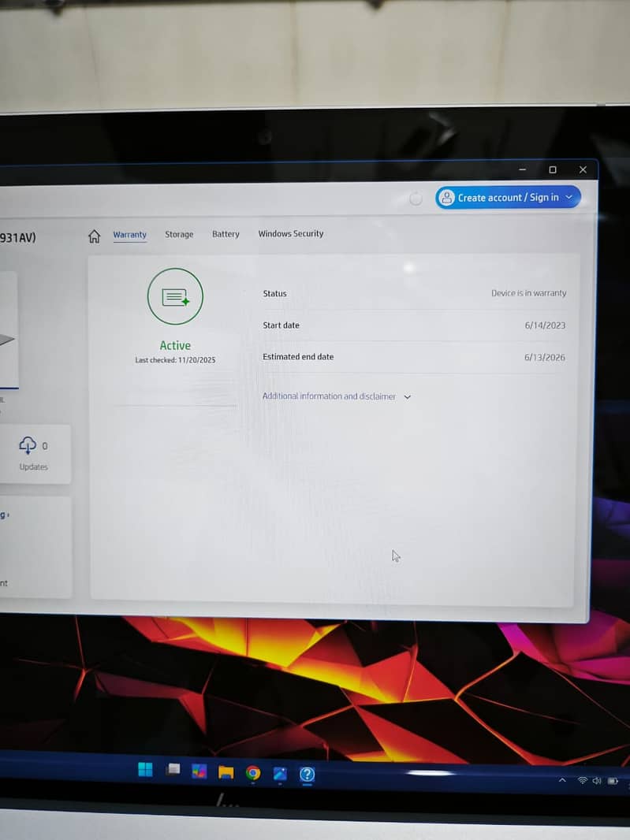Switch to the Battery tab

[226, 234]
